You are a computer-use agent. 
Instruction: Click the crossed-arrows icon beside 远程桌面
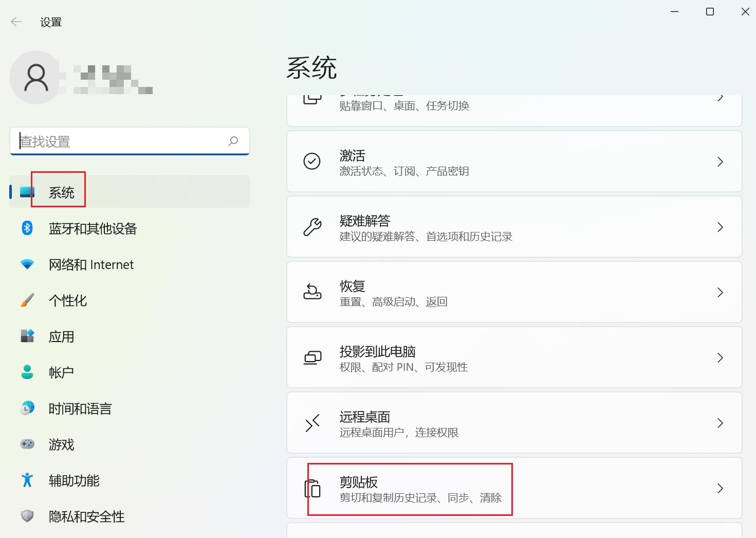tap(312, 423)
